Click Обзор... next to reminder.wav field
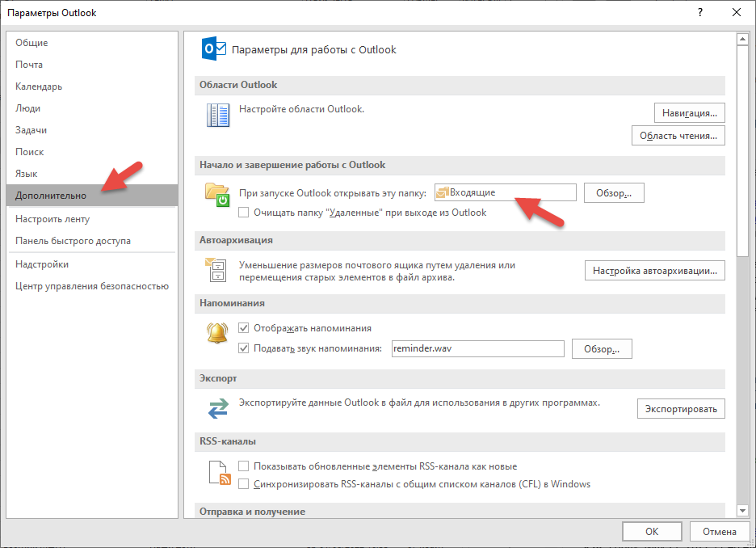This screenshot has height=548, width=756. click(602, 349)
